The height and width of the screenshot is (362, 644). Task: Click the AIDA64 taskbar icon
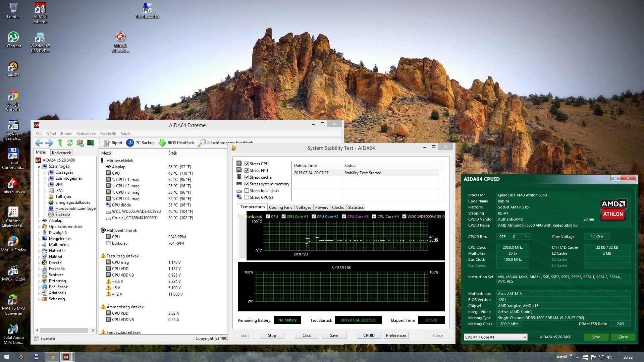pos(66,357)
